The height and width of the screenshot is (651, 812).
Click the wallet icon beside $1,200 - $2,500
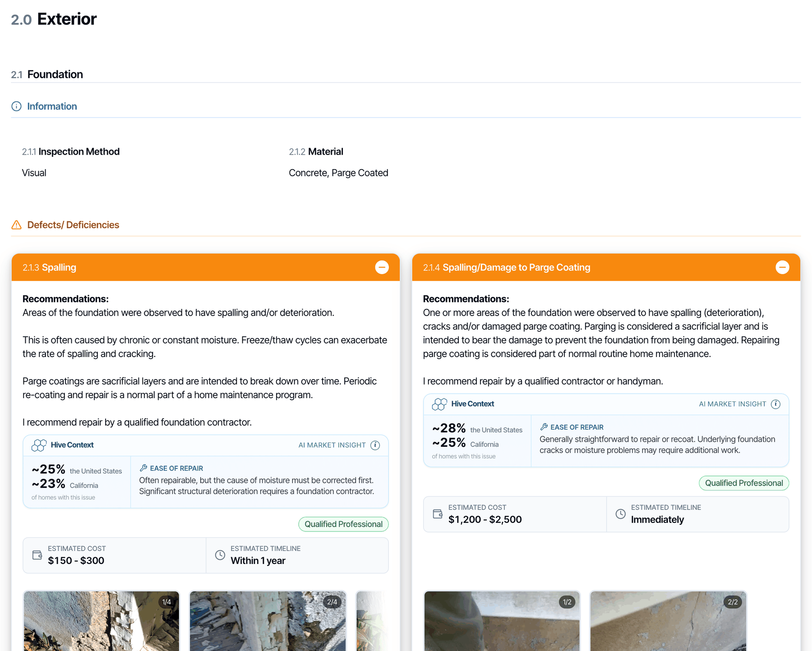coord(438,514)
